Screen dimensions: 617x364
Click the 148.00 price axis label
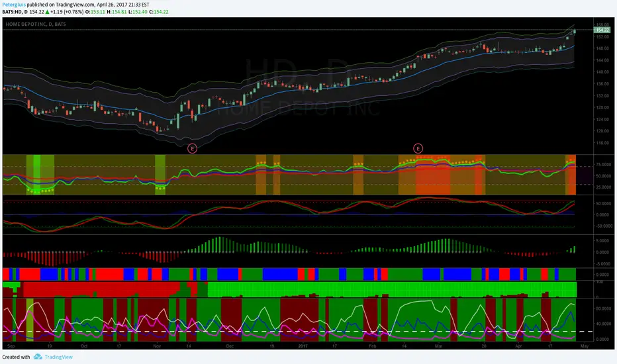coord(602,48)
